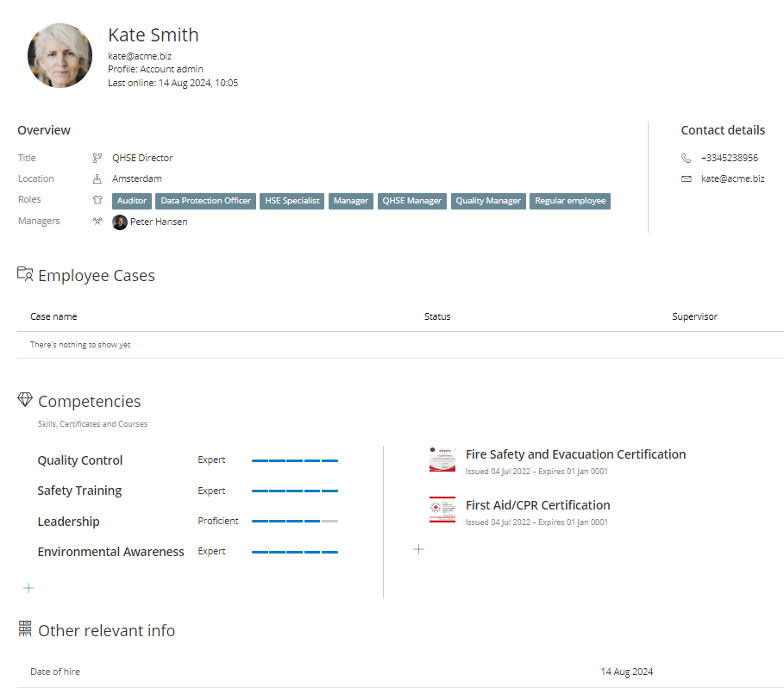784x688 pixels.
Task: Click Peter Hansen manager avatar
Action: 120,222
